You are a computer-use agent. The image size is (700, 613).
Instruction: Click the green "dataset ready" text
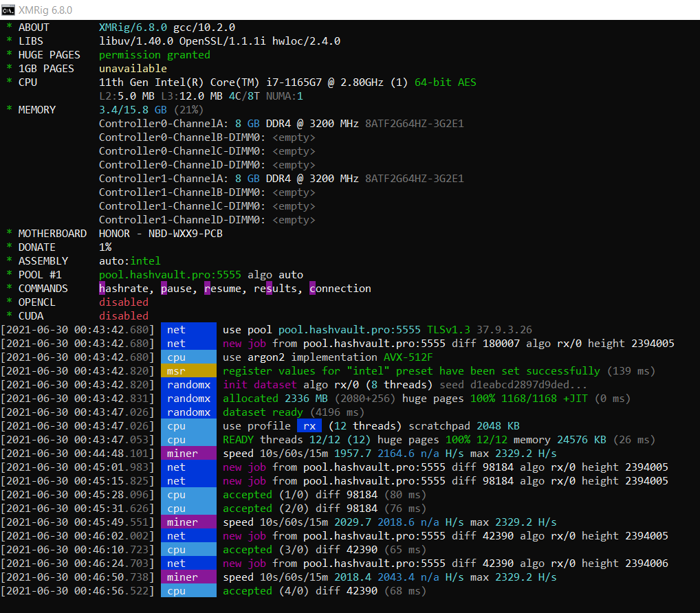(x=263, y=412)
